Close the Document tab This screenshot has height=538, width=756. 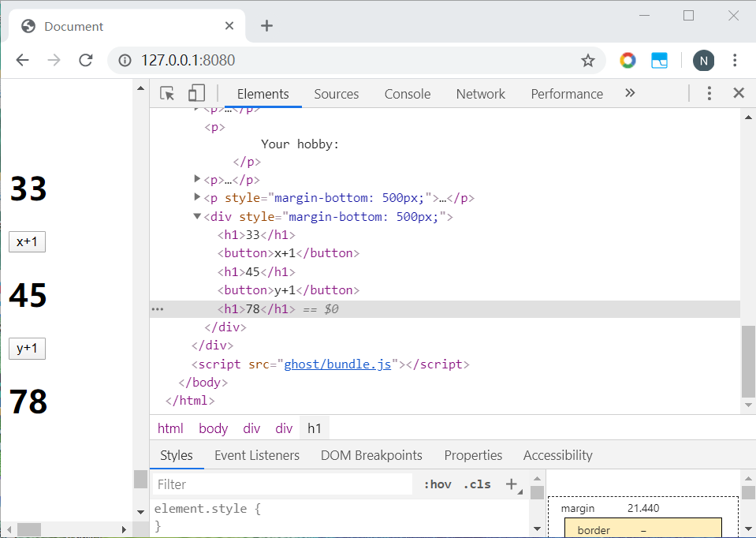229,25
